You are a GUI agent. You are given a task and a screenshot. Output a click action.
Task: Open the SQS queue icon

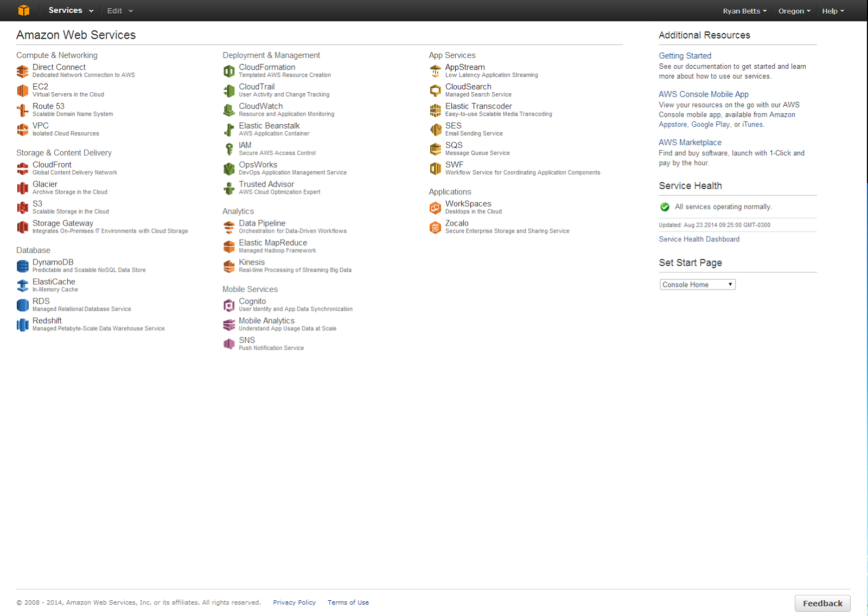pyautogui.click(x=436, y=149)
